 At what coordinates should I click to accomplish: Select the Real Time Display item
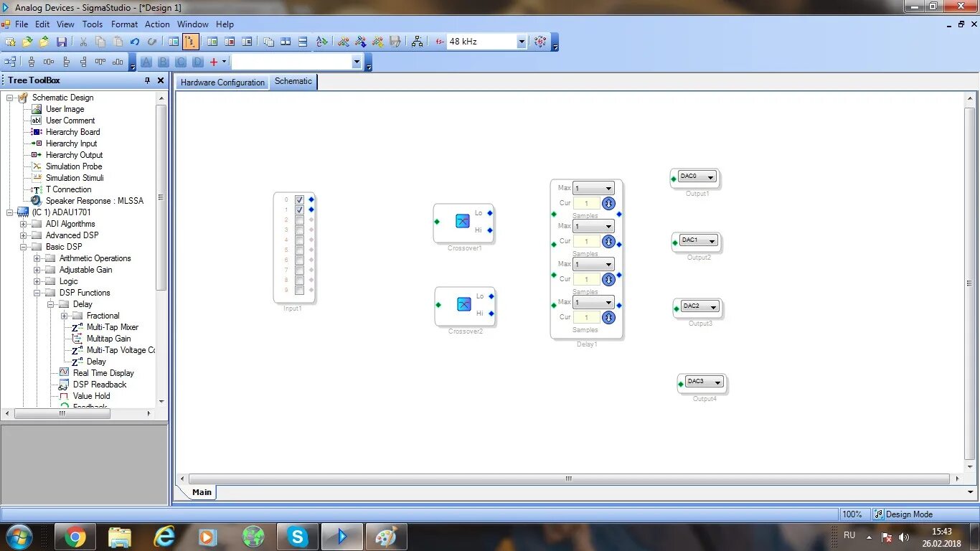pos(103,373)
